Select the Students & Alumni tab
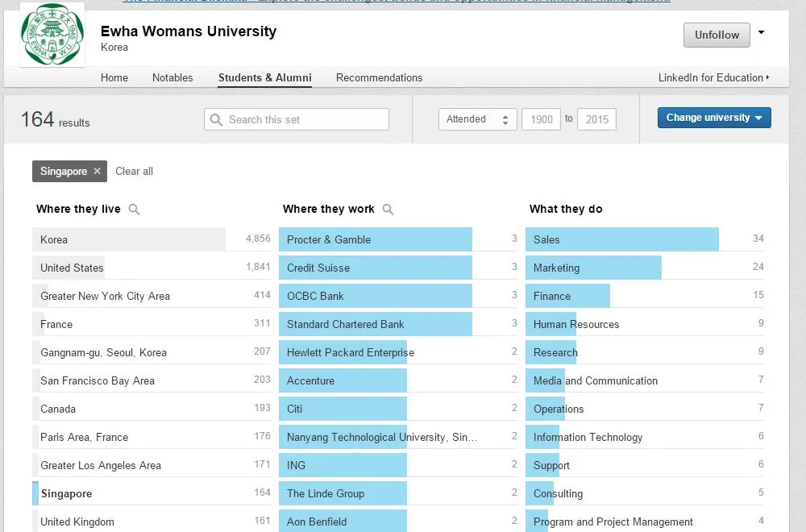This screenshot has width=806, height=532. (264, 77)
